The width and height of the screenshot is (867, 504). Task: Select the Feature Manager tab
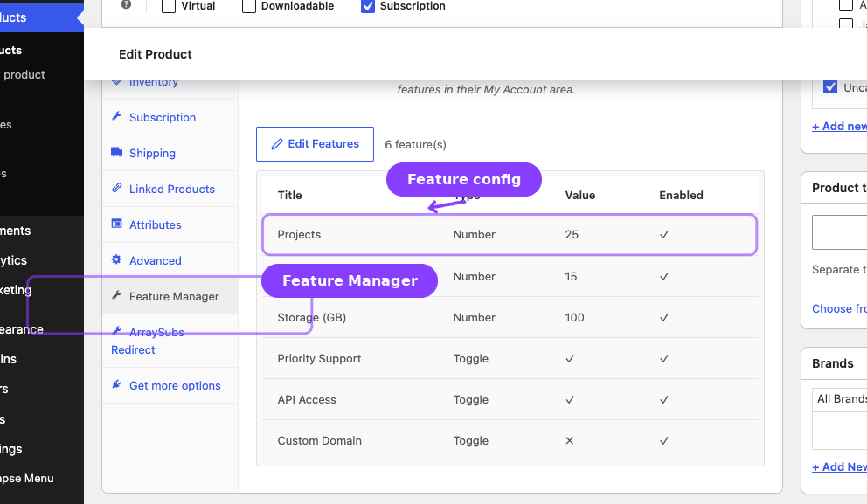[170, 297]
